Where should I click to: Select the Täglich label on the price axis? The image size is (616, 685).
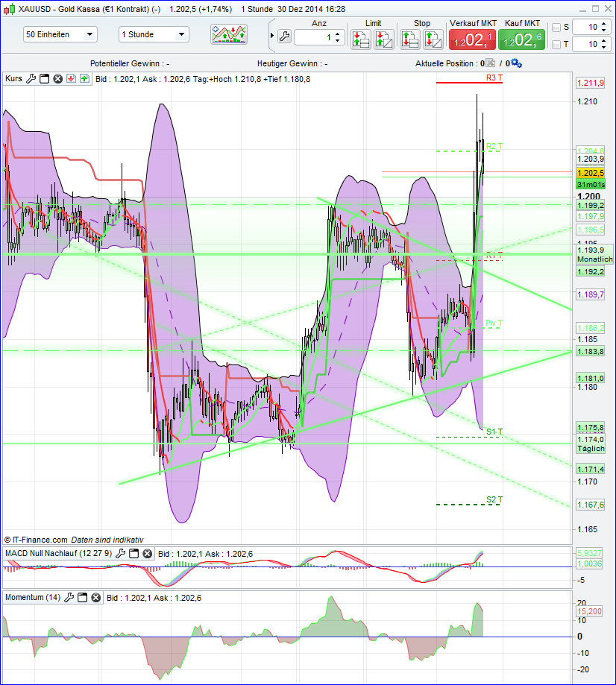[x=590, y=449]
